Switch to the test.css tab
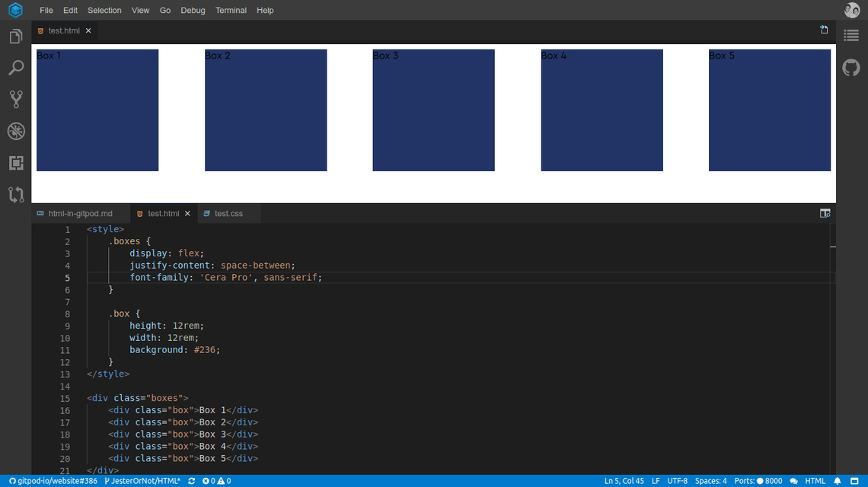 (228, 214)
